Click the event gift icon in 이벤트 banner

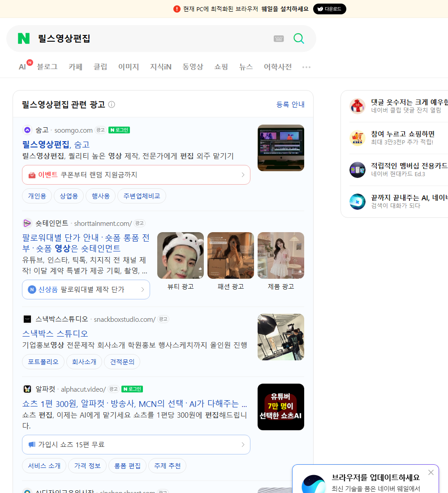tap(32, 175)
